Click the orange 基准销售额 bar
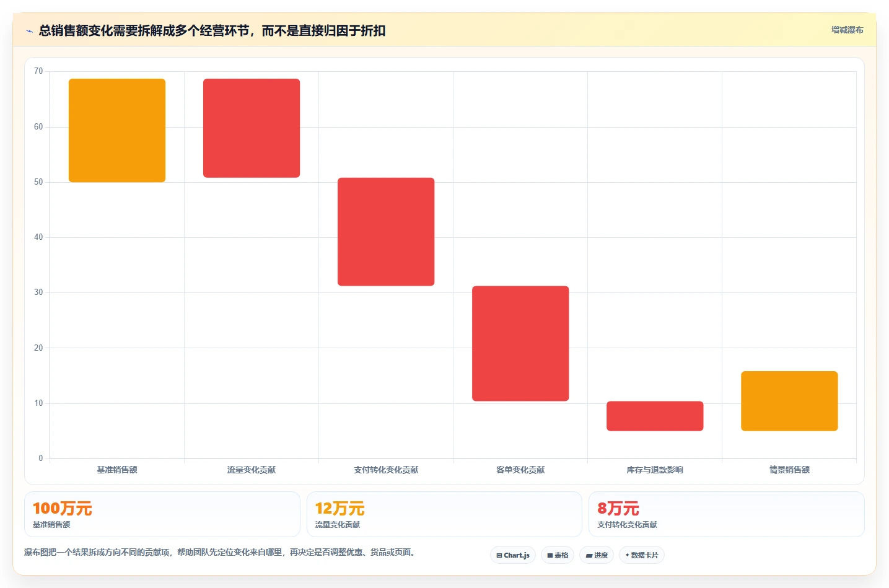889x588 pixels. 117,130
